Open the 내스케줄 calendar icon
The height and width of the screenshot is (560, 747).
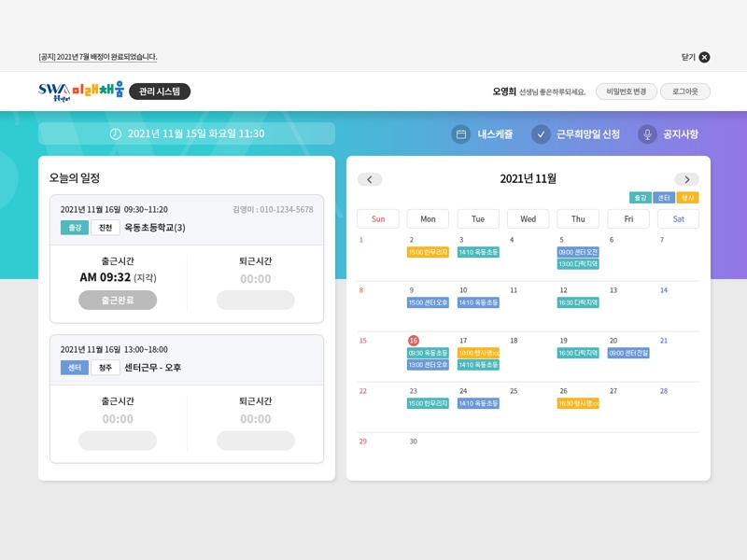tap(460, 134)
